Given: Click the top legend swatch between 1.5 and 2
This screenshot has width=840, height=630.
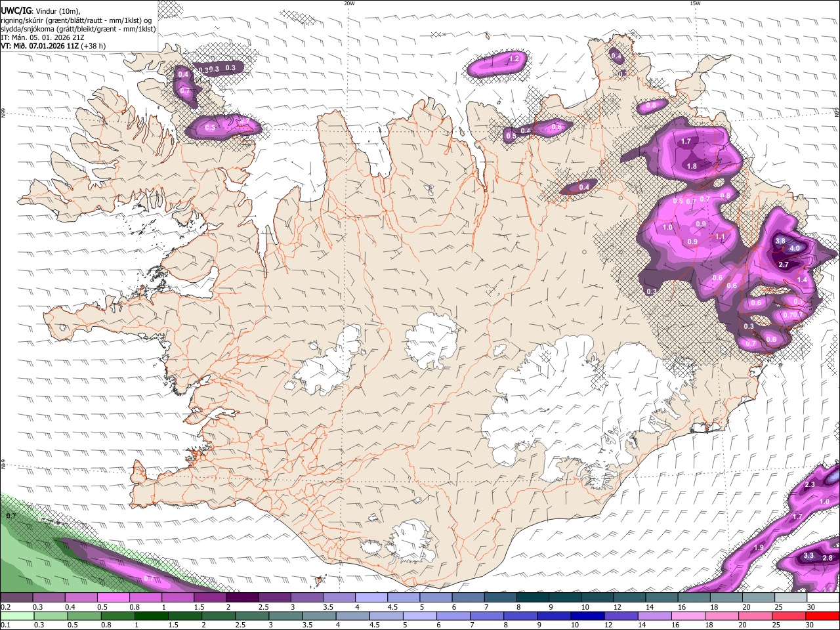Looking at the screenshot, I should click(209, 598).
